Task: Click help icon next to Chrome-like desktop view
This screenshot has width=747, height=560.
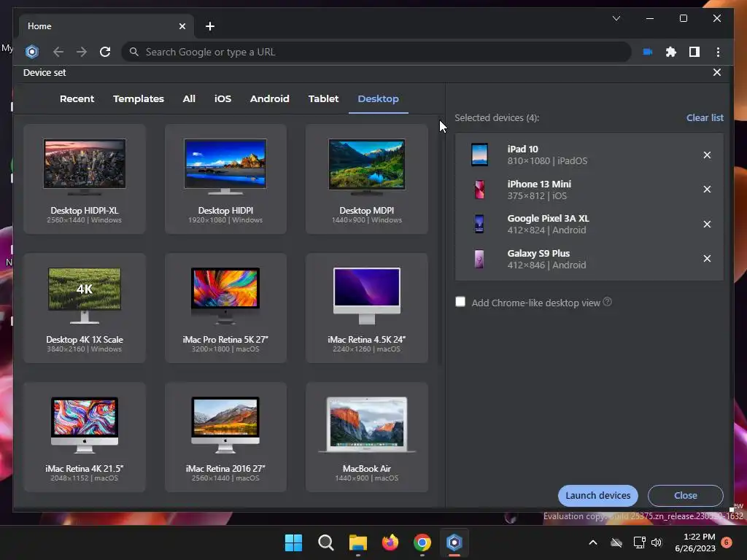Action: [608, 302]
